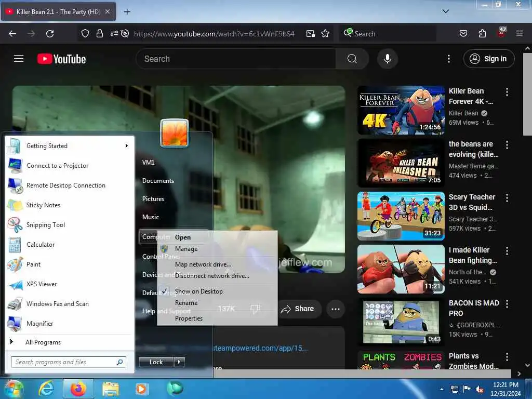Open shutdown options arrow next to Lock
This screenshot has width=532, height=399.
tap(179, 362)
